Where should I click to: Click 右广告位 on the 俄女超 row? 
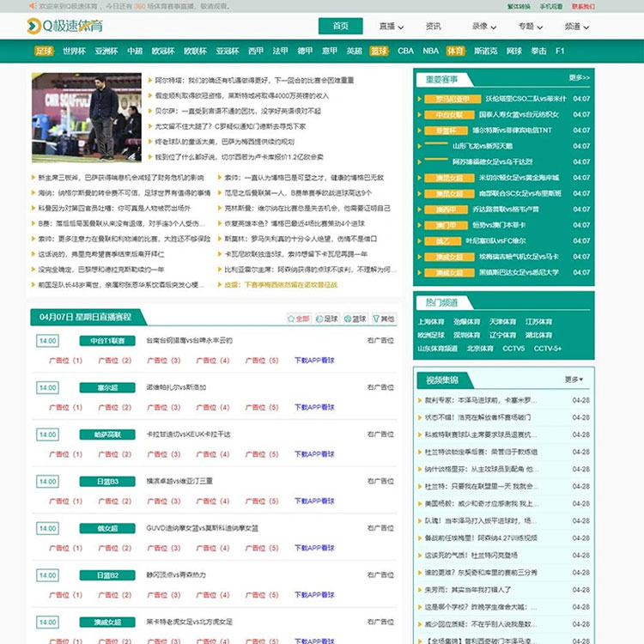380,528
